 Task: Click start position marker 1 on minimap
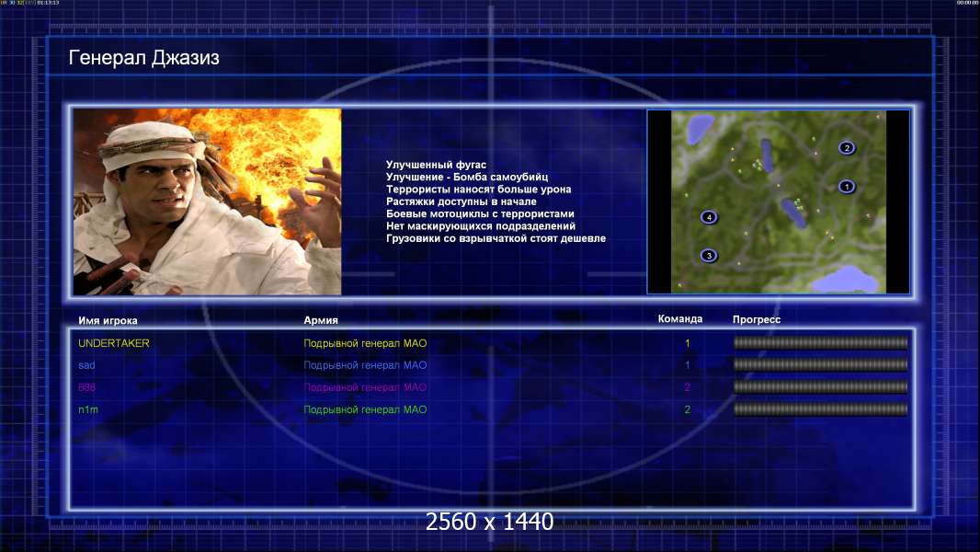click(847, 186)
